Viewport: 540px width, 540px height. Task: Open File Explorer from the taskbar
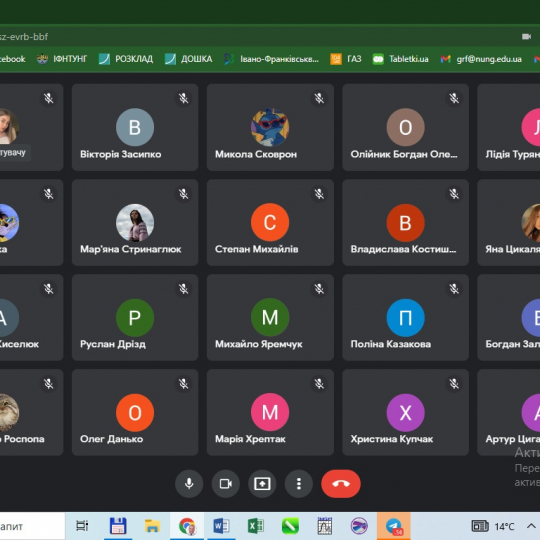[x=152, y=526]
